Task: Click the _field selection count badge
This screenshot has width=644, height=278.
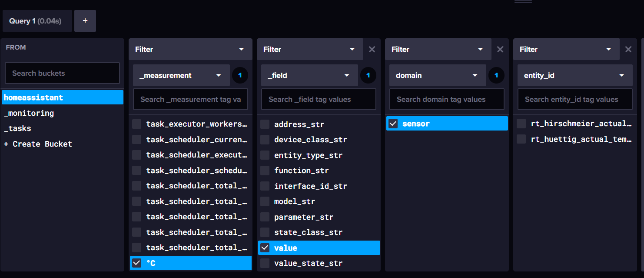Action: (x=368, y=75)
